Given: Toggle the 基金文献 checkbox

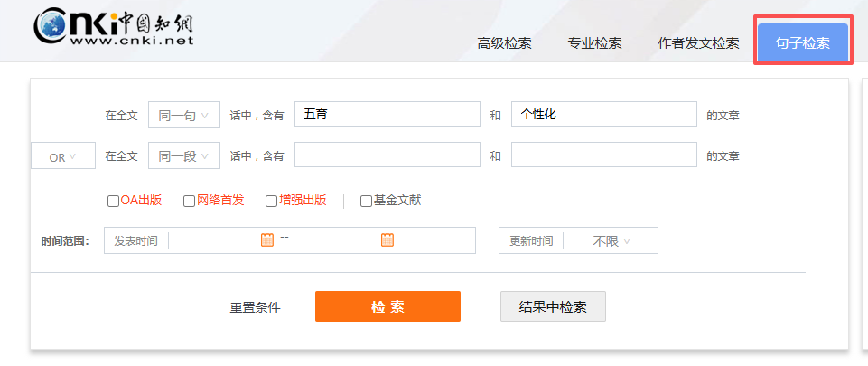Looking at the screenshot, I should click(x=366, y=201).
